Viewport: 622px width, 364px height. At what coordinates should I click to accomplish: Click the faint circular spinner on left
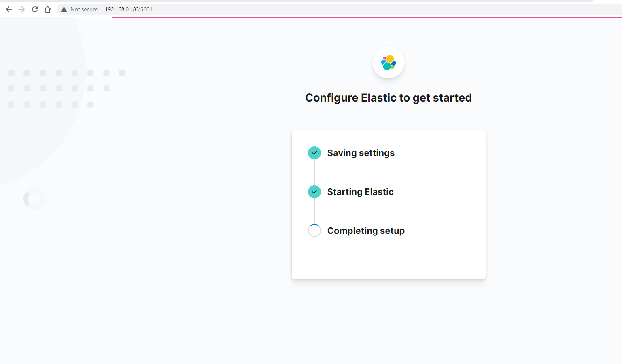34,199
